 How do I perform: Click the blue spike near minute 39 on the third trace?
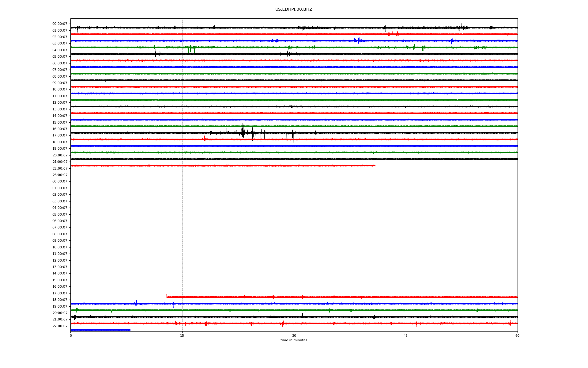tap(359, 40)
